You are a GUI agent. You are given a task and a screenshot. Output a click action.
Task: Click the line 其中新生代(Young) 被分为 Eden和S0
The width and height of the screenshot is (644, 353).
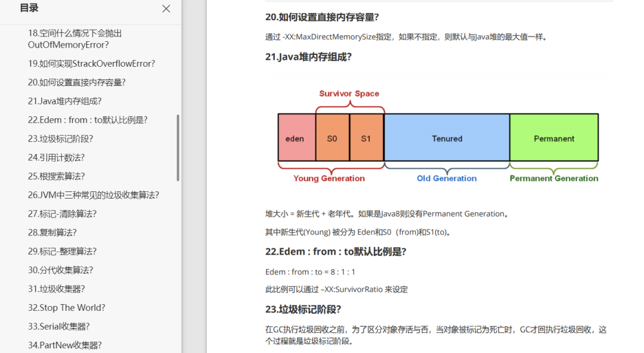tap(358, 232)
